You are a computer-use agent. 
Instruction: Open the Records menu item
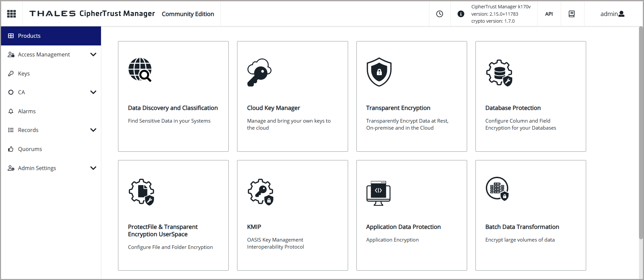(x=51, y=130)
